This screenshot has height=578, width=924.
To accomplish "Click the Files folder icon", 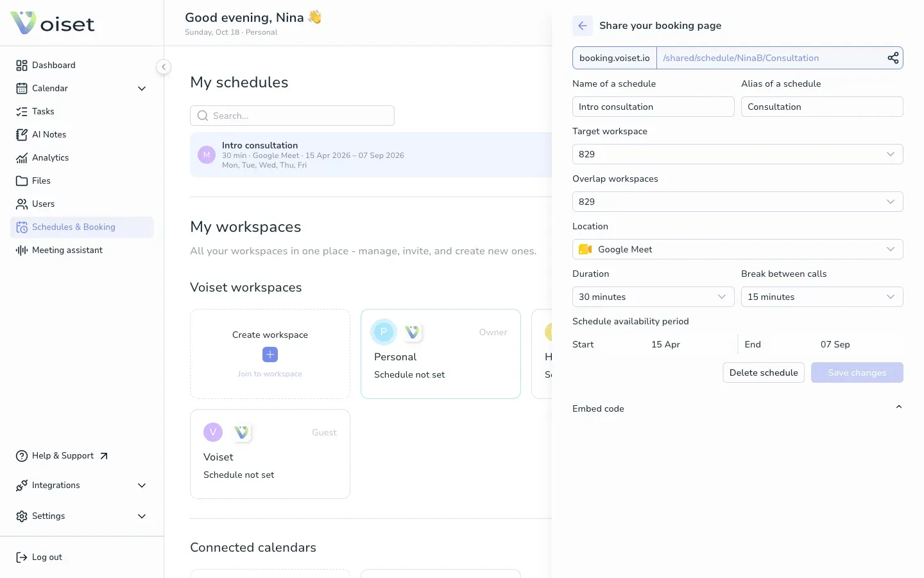I will pos(22,181).
